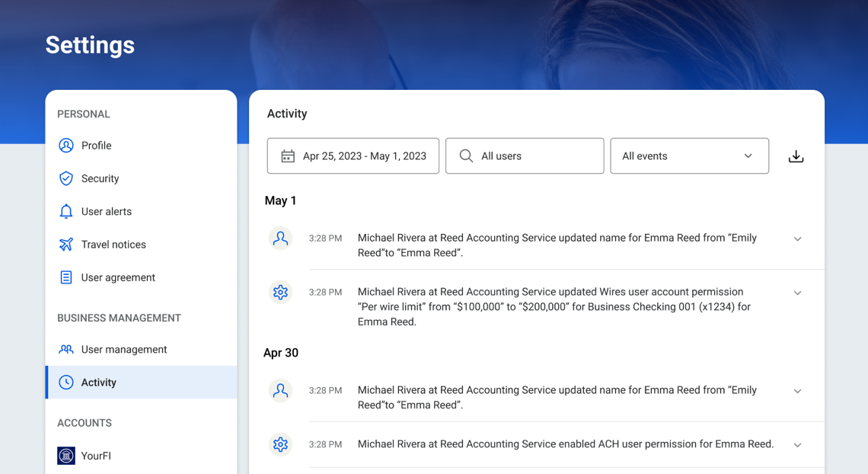
Task: Expand the May 1 name update entry
Action: click(797, 239)
